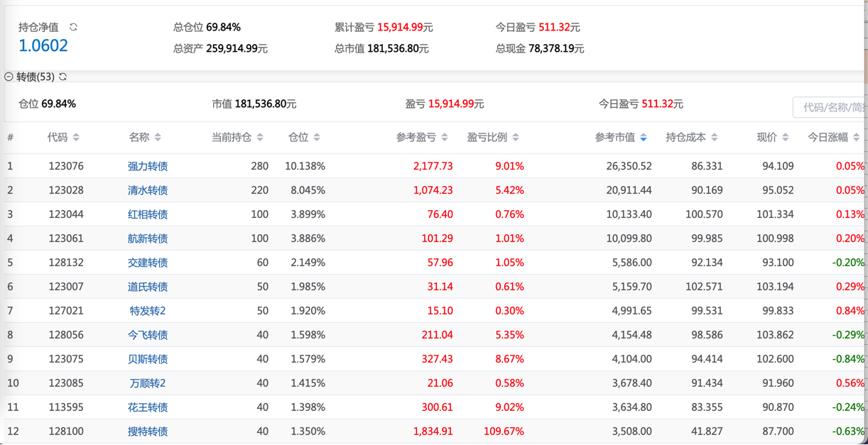Click profit value 1,834.91
868x445 pixels.
tap(433, 432)
